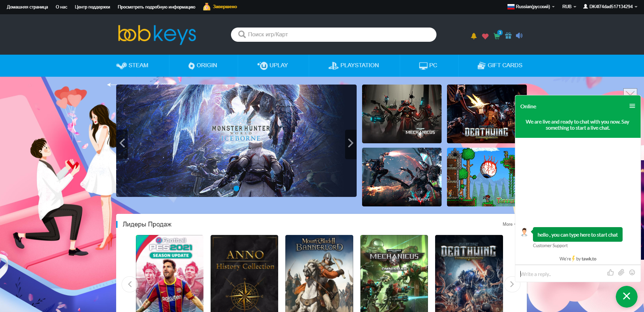Close the chat with the green X button
Viewport: 644px width, 312px height.
627,296
